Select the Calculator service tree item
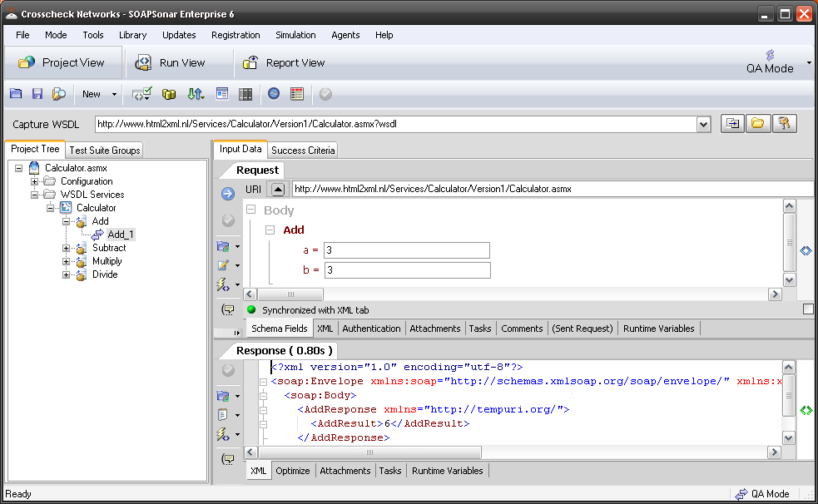 coord(96,207)
